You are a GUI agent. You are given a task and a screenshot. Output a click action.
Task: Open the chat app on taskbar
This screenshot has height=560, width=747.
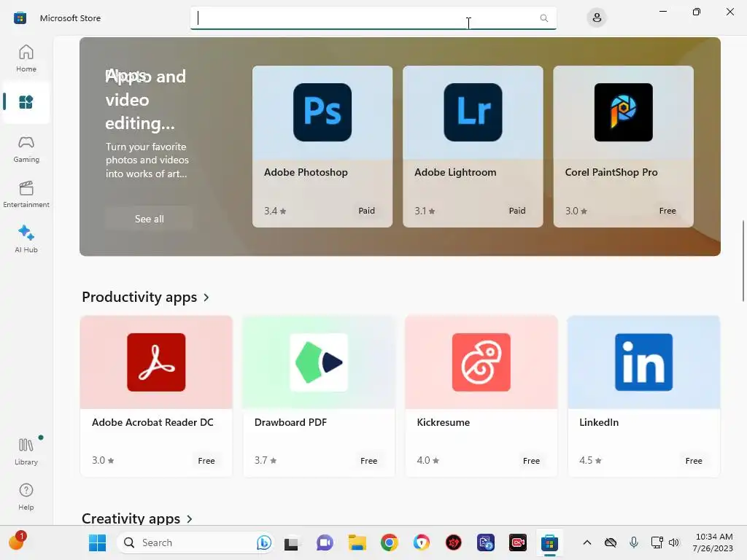pyautogui.click(x=325, y=542)
